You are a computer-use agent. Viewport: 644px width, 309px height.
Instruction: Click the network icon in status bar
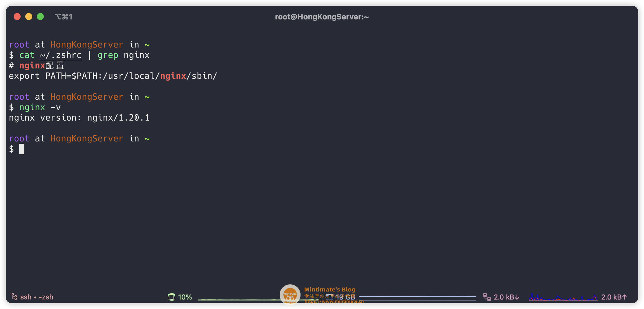[x=487, y=297]
